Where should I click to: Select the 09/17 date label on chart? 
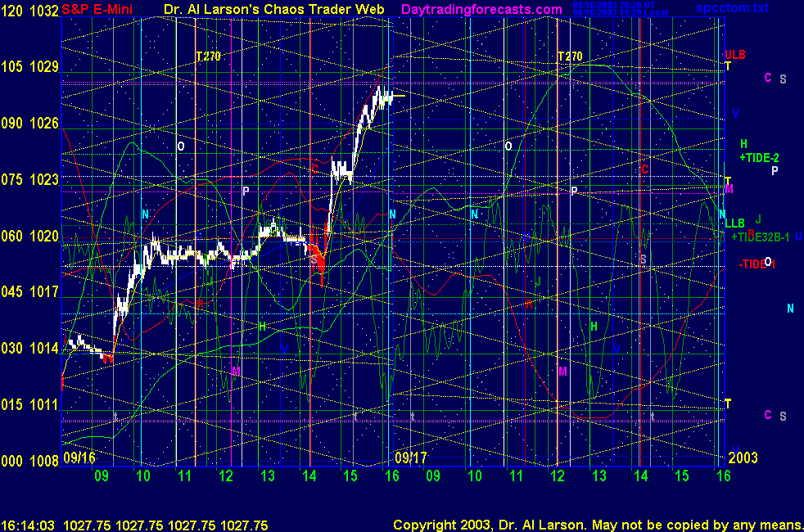[411, 458]
